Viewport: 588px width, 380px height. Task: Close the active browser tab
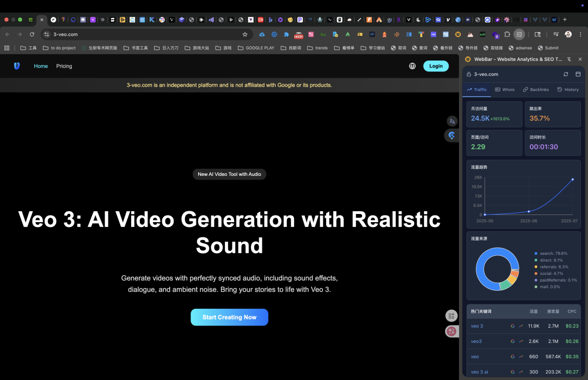[41, 20]
